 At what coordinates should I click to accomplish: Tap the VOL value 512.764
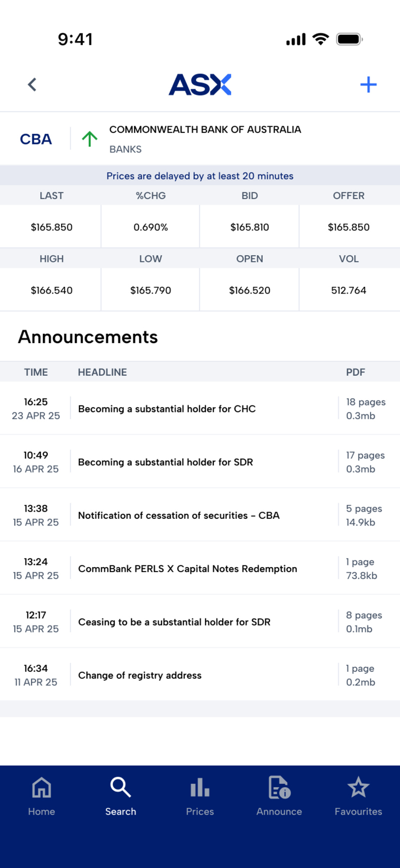[349, 290]
